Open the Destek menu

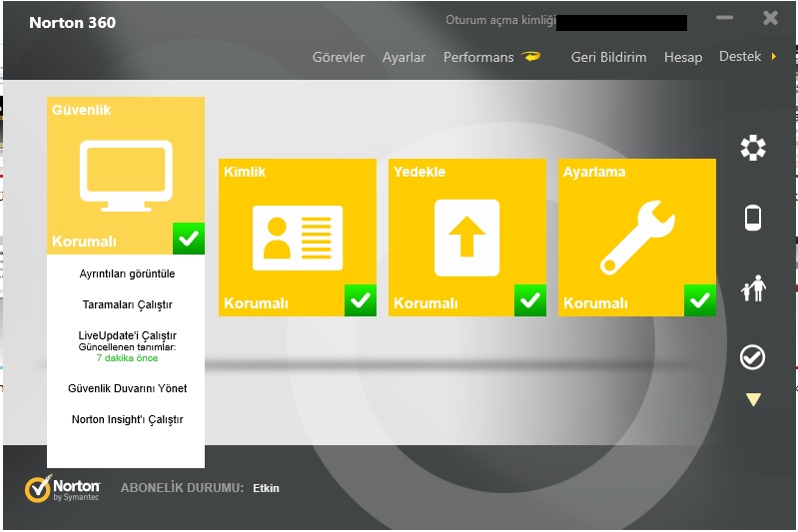click(x=740, y=56)
